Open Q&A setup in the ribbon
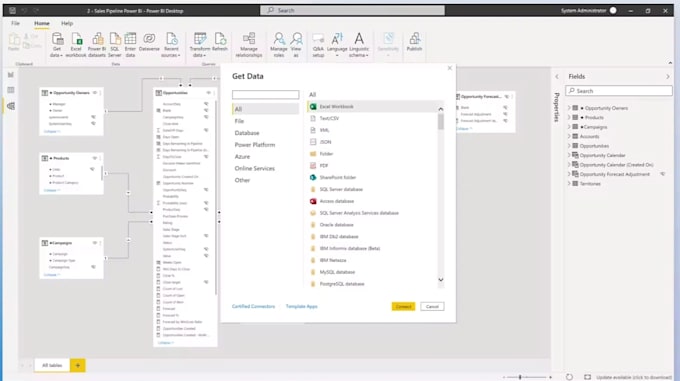The image size is (680, 381). click(318, 45)
